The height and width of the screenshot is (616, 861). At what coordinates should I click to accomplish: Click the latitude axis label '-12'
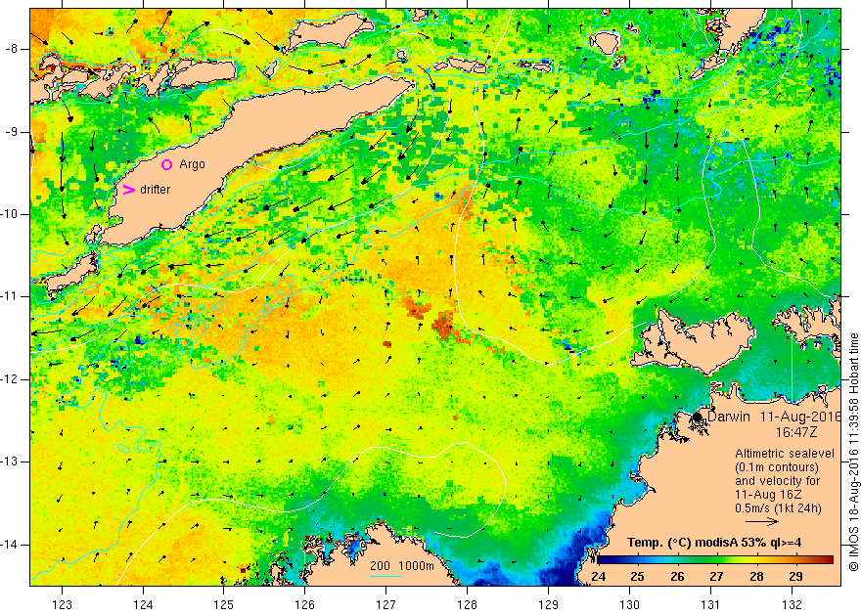[x=10, y=379]
